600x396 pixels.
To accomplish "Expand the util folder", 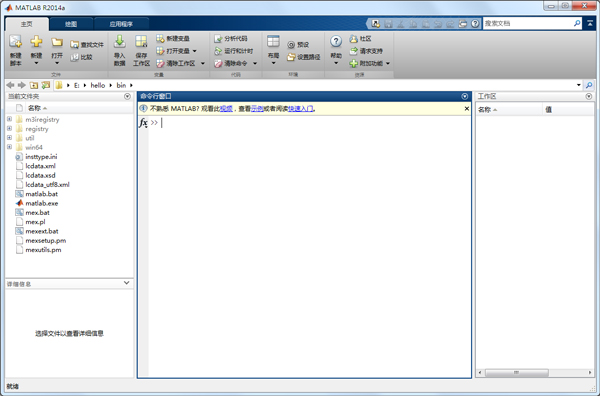I will tap(10, 138).
